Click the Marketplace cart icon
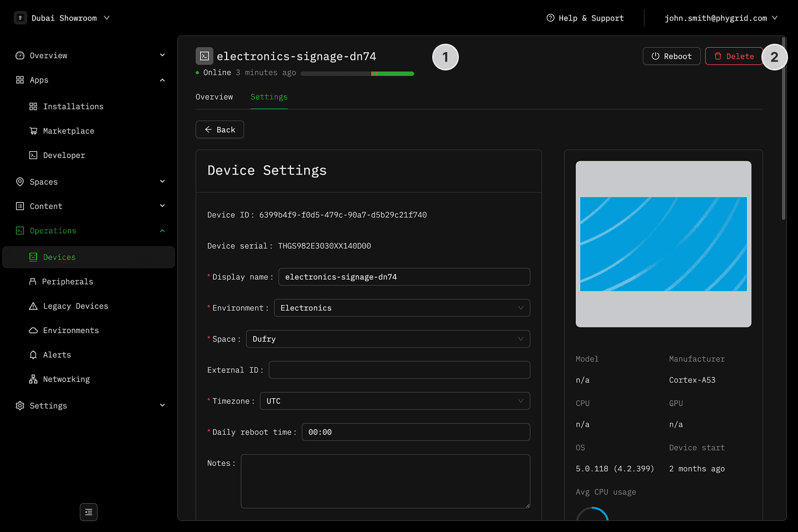 (x=33, y=131)
